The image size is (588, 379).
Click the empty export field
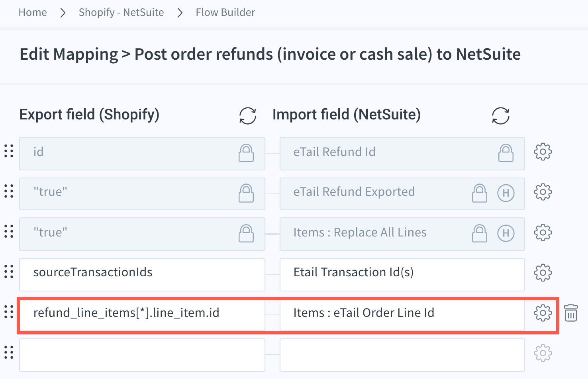142,355
